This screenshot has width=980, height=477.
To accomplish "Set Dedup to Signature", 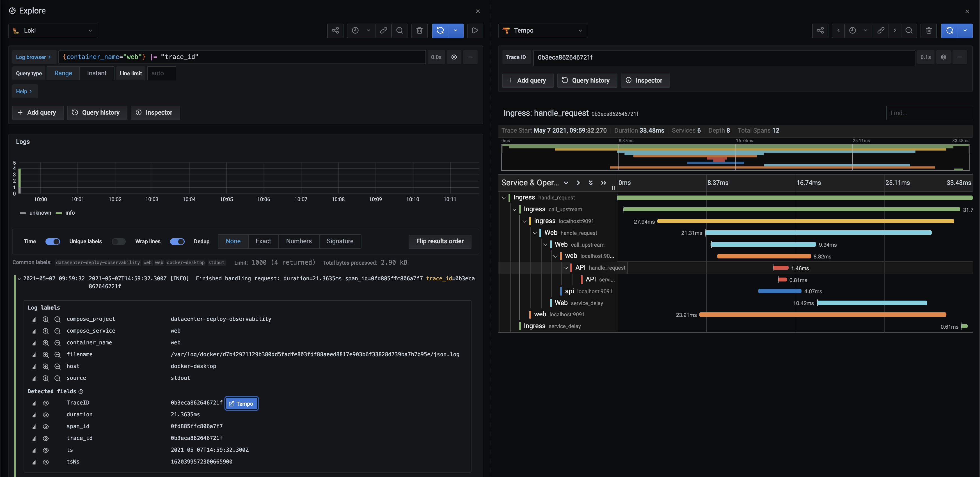I will [340, 241].
